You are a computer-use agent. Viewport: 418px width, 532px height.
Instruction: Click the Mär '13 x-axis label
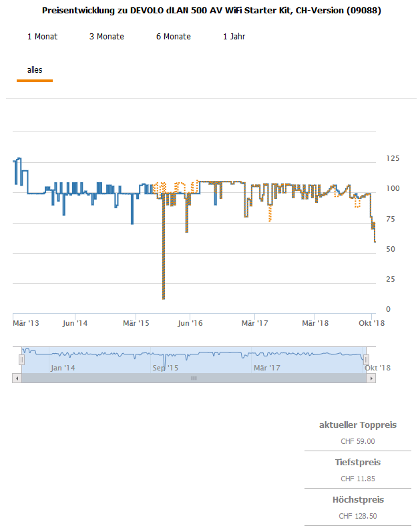pos(26,323)
